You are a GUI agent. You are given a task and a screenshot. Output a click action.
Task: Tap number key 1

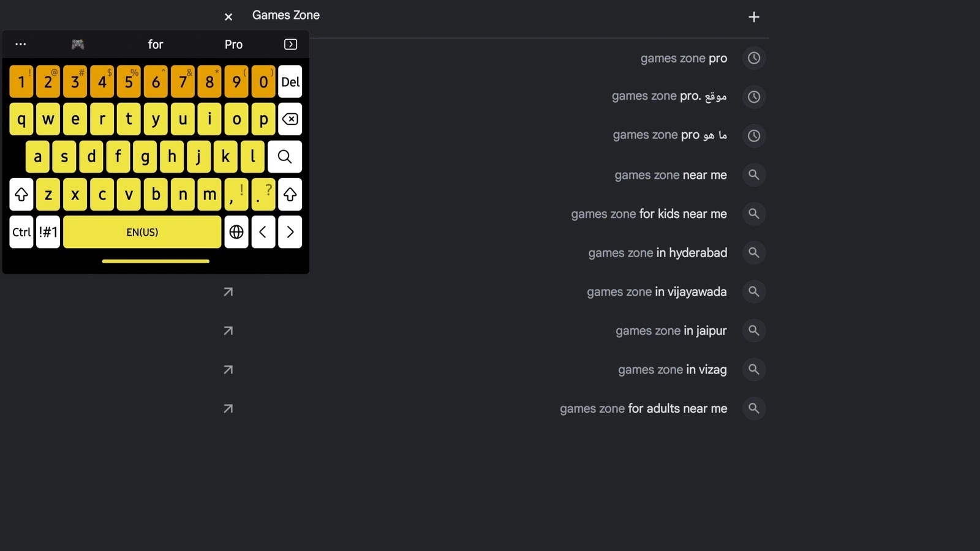tap(21, 81)
